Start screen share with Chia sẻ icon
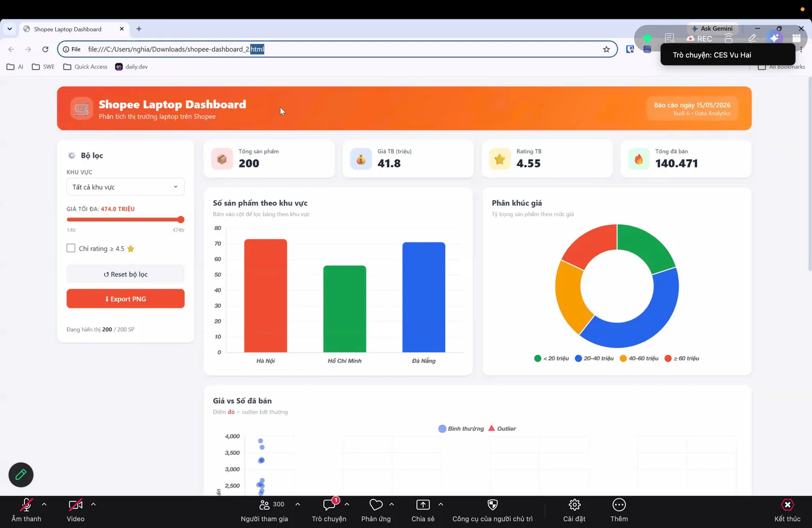Screen dimensions: 812x528 [x=423, y=505]
